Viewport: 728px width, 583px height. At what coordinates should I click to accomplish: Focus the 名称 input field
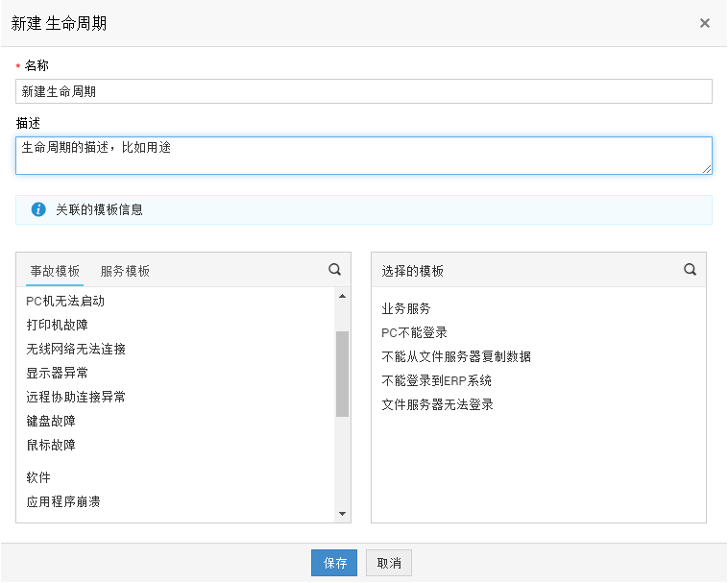coord(364,91)
